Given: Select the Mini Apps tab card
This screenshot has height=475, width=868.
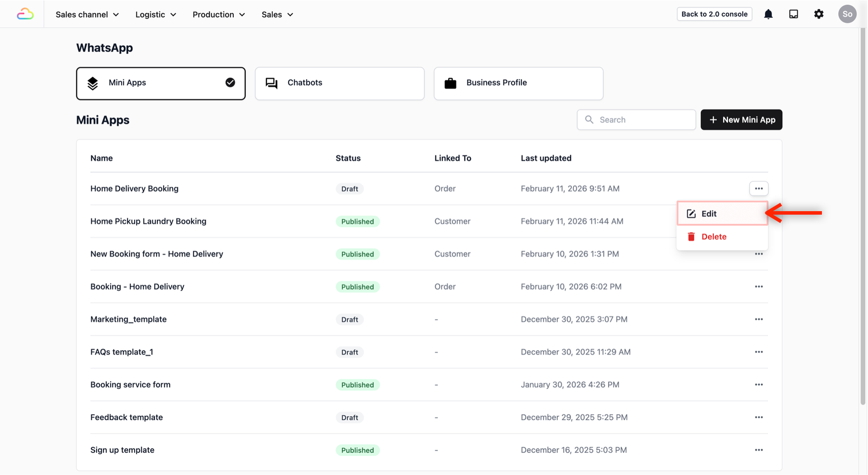Looking at the screenshot, I should point(161,83).
